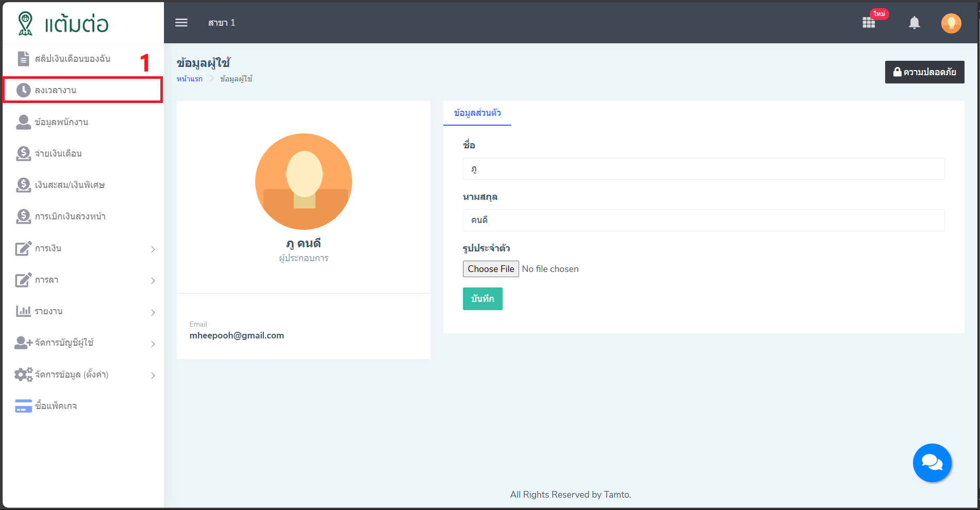The height and width of the screenshot is (510, 980).
Task: Expand จัดการข้อมูล (ตั้งค่า) submenu
Action: click(153, 376)
